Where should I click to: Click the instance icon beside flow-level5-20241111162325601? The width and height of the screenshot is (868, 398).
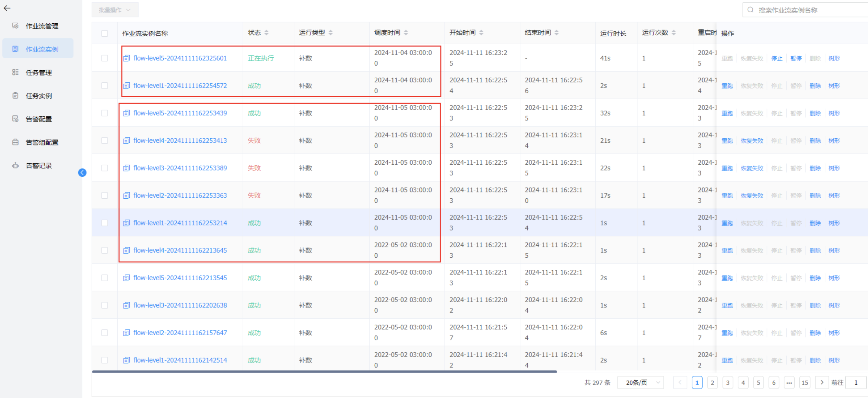(127, 58)
